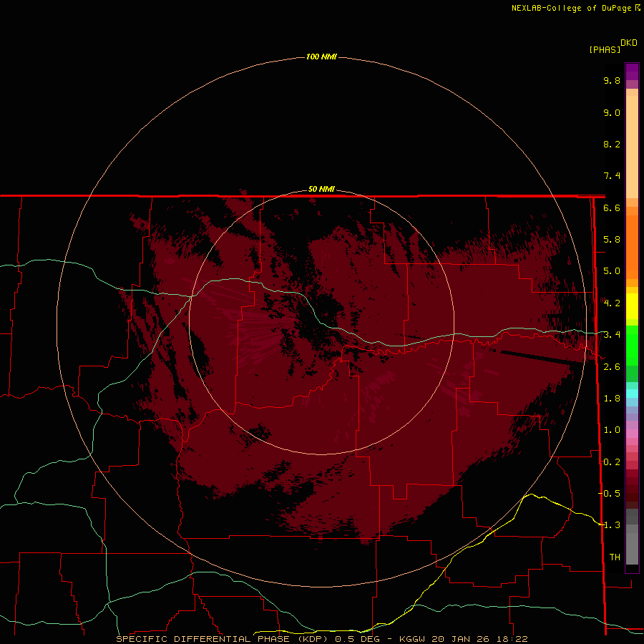This screenshot has width=644, height=644.
Task: Click the KGGW radar site identifier
Action: point(412,639)
